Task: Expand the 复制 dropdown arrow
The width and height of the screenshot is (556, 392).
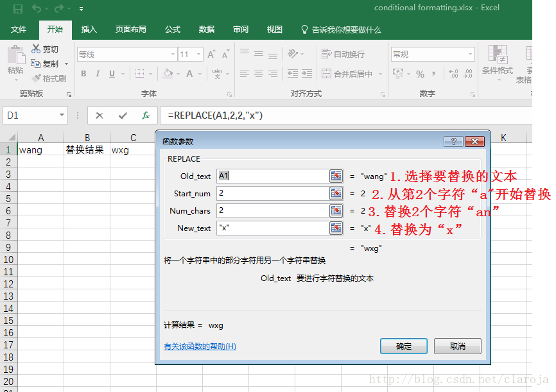Action: 66,64
